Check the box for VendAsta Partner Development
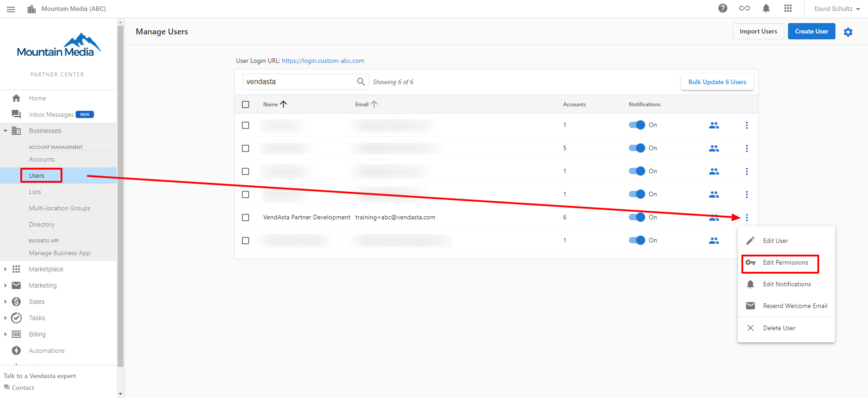 click(245, 218)
